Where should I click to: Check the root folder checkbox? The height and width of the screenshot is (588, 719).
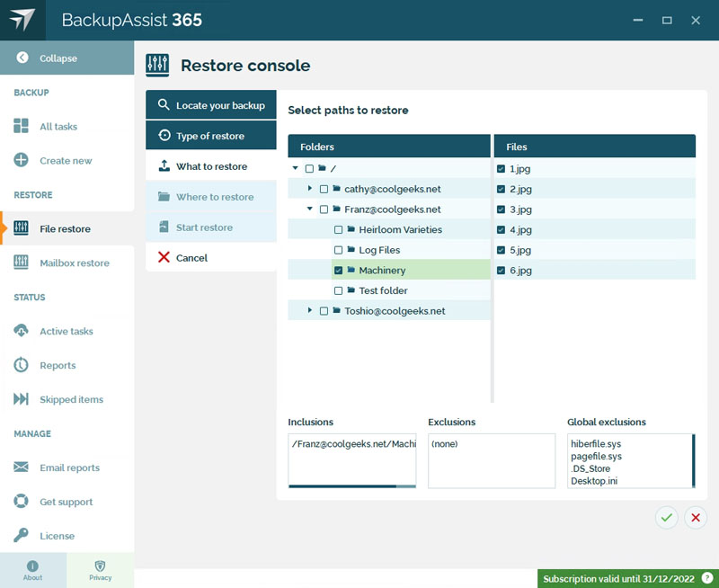point(309,169)
